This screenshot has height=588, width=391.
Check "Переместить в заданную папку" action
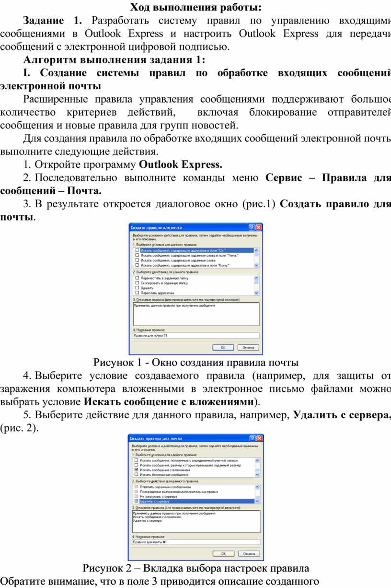click(x=138, y=278)
